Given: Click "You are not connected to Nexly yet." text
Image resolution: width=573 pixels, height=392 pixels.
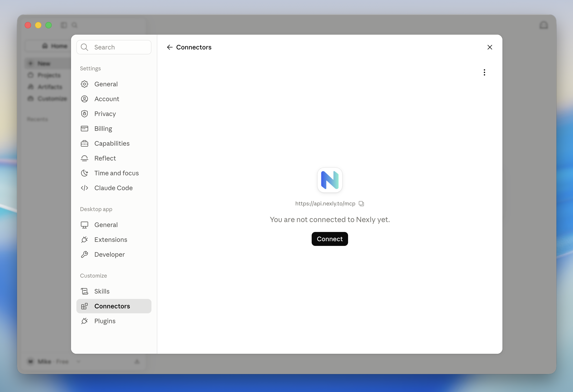Looking at the screenshot, I should pos(330,219).
